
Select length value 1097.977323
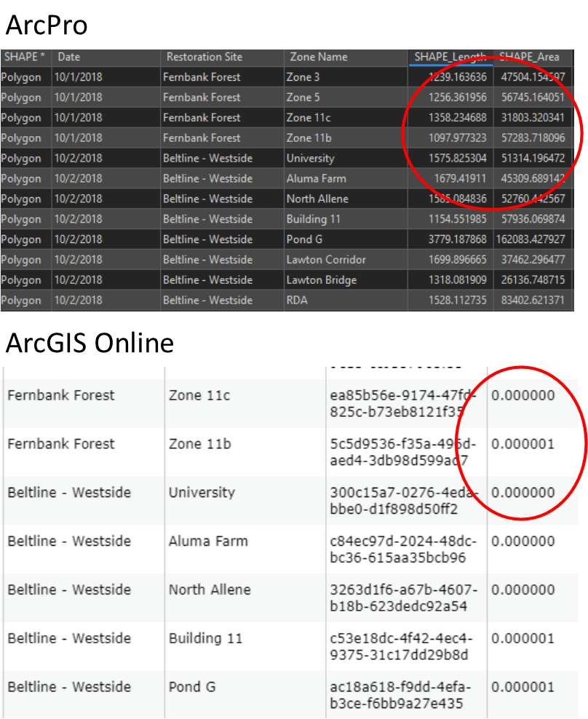[x=457, y=138]
